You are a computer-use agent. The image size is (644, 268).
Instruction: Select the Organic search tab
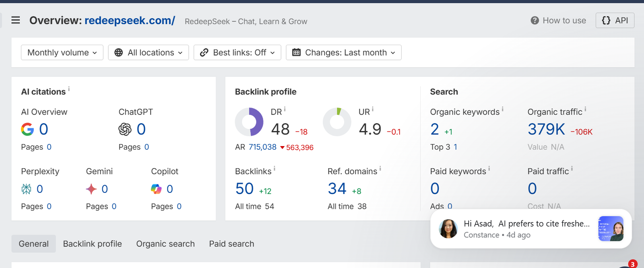click(165, 244)
